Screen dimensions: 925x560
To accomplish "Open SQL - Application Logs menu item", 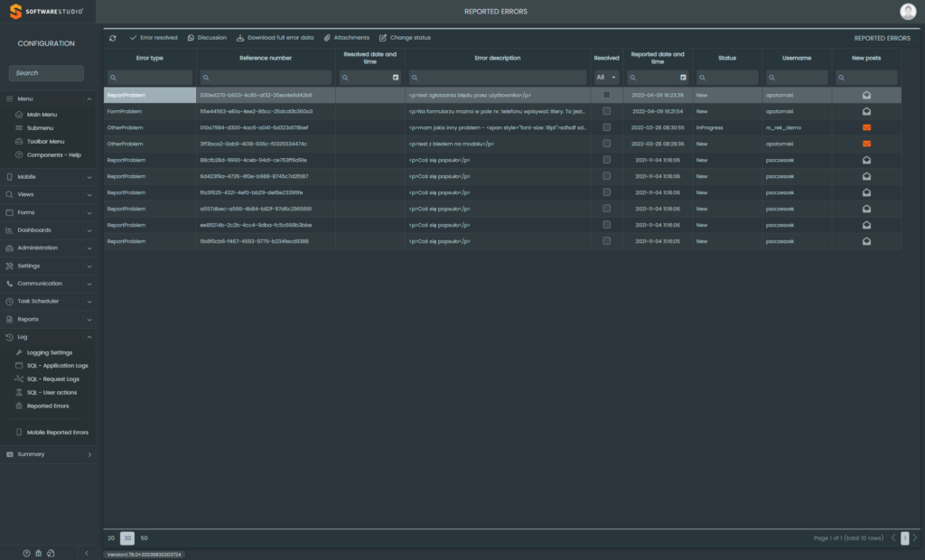I will [57, 366].
